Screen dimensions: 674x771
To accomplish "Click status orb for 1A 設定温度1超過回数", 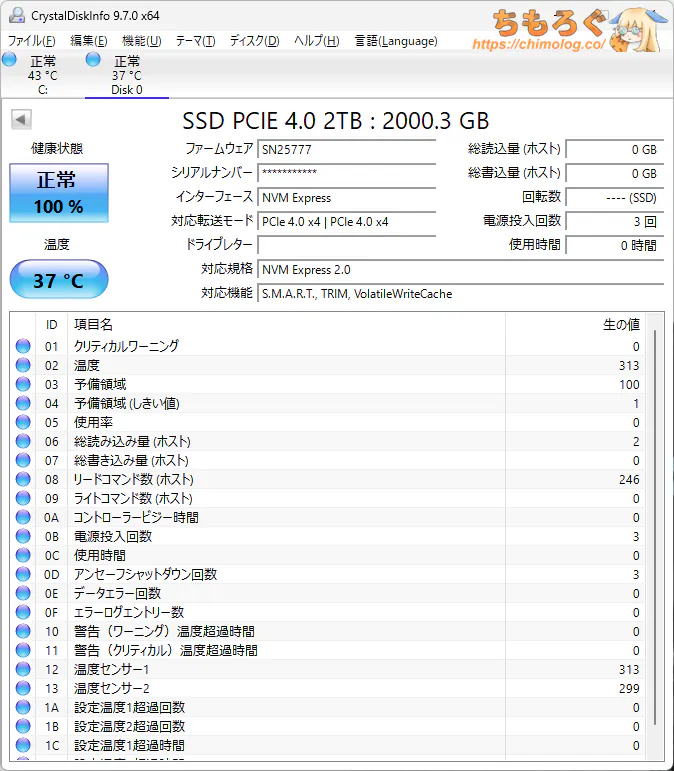I will tap(23, 708).
